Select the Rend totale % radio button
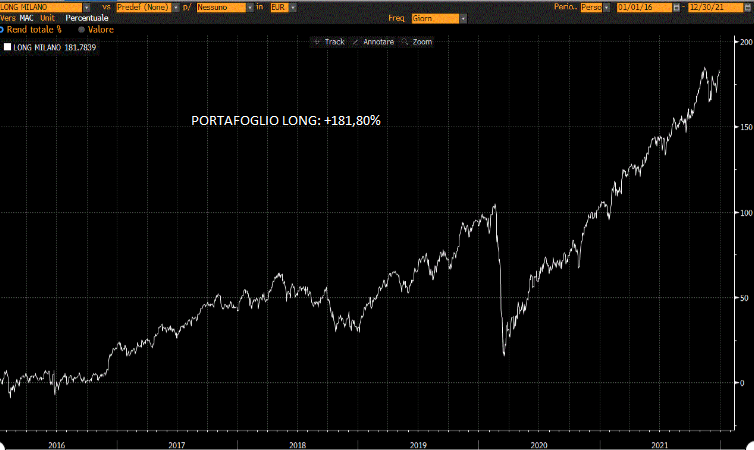The image size is (754, 450). [x=1, y=30]
